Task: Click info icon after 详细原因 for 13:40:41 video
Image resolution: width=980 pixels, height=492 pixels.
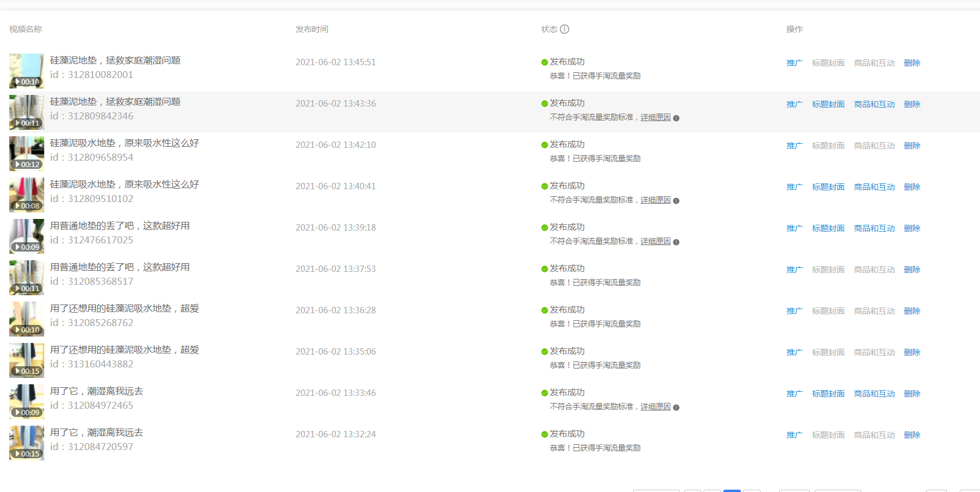Action: click(676, 201)
